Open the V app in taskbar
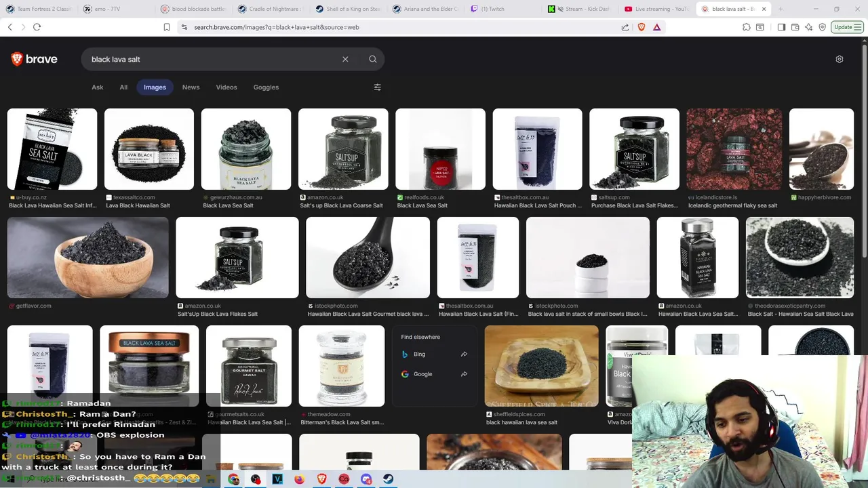Viewport: 868px width, 488px height. (277, 479)
